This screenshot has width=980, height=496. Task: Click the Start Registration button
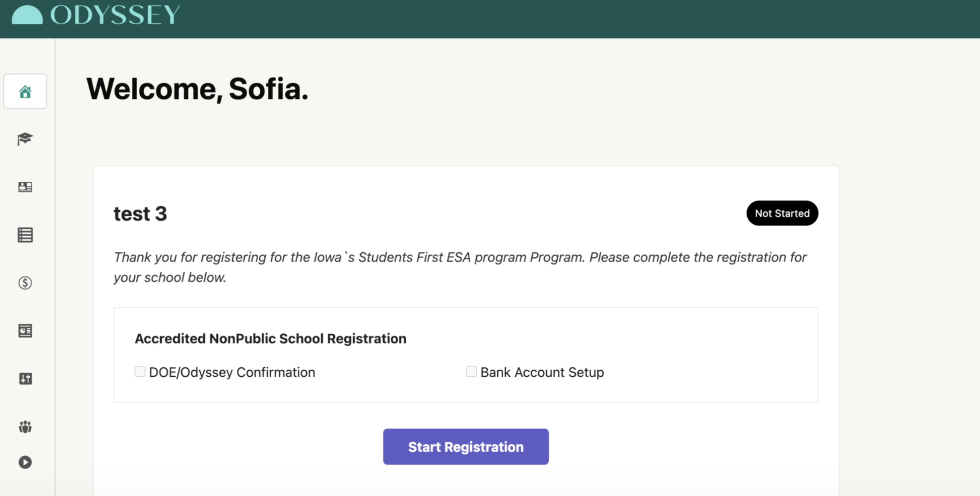(465, 447)
